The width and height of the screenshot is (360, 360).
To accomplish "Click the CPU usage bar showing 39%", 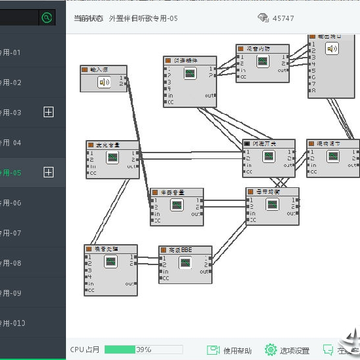I will point(143,349).
